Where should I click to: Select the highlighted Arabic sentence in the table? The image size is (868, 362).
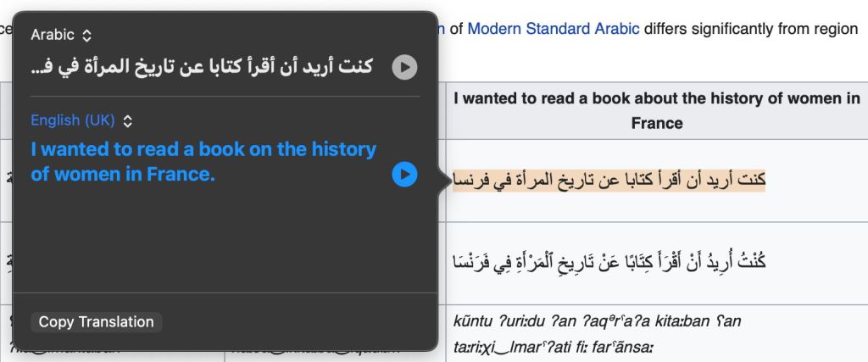(609, 180)
